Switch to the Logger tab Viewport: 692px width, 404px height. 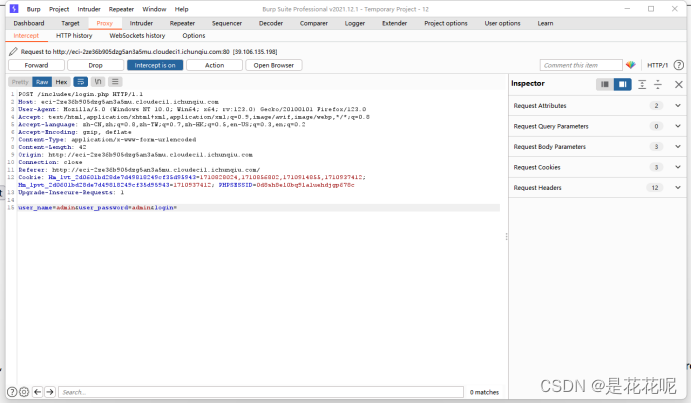point(355,23)
